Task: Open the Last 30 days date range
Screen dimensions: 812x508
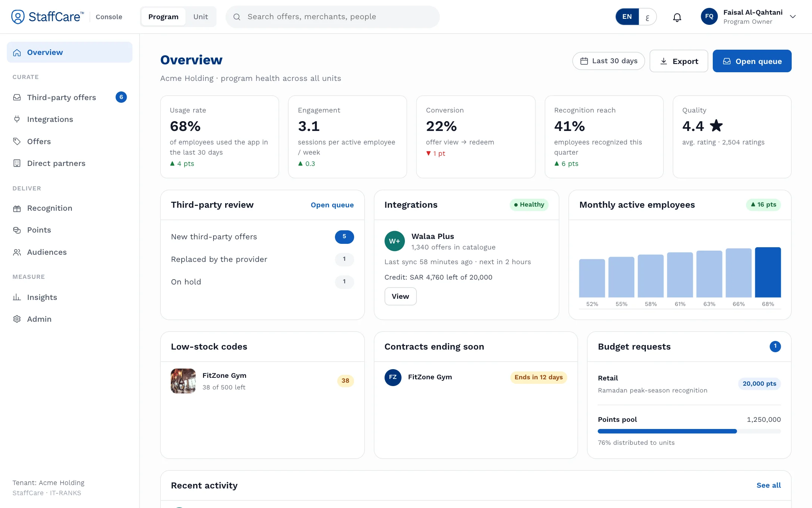Action: click(x=609, y=61)
